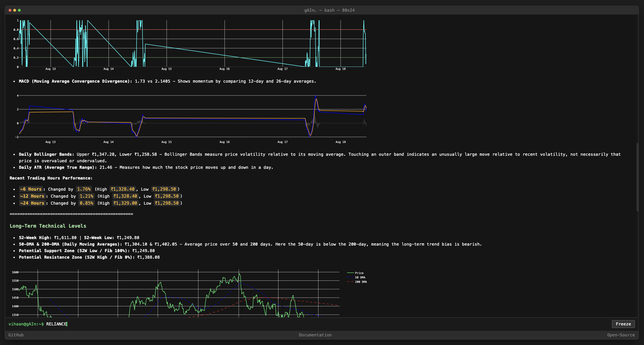This screenshot has width=644, height=345.
Task: Click the 1.76% change value
Action: pos(84,189)
